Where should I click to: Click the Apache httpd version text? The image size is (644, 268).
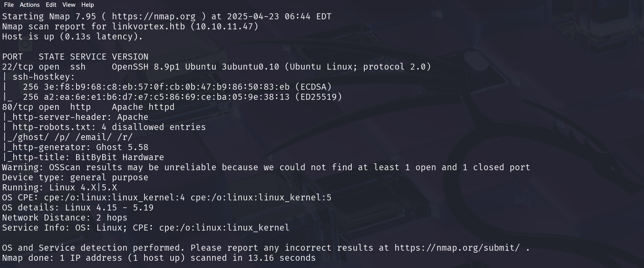click(143, 107)
